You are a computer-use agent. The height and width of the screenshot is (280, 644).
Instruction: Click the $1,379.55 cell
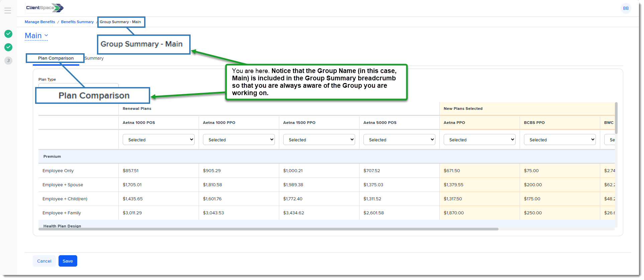pyautogui.click(x=479, y=185)
